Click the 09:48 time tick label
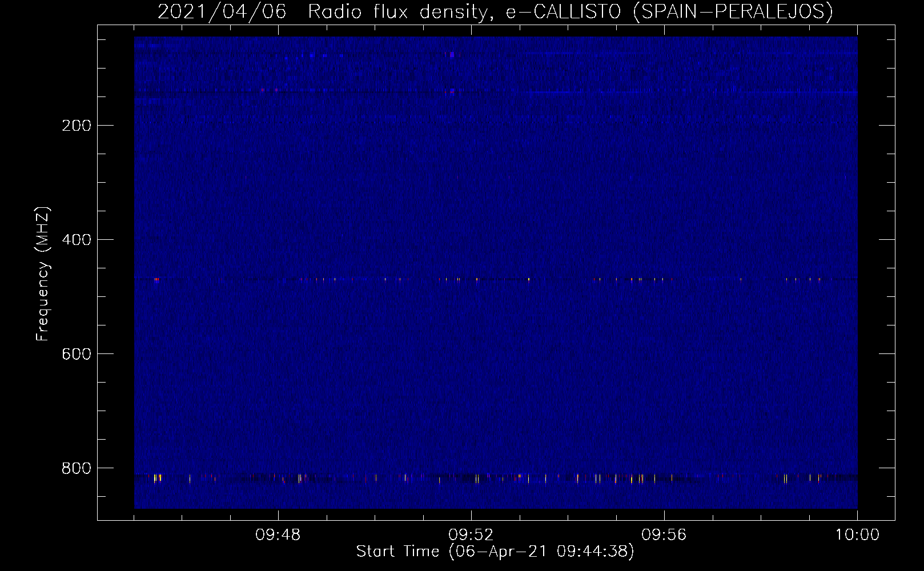The width and height of the screenshot is (924, 571). (x=278, y=535)
